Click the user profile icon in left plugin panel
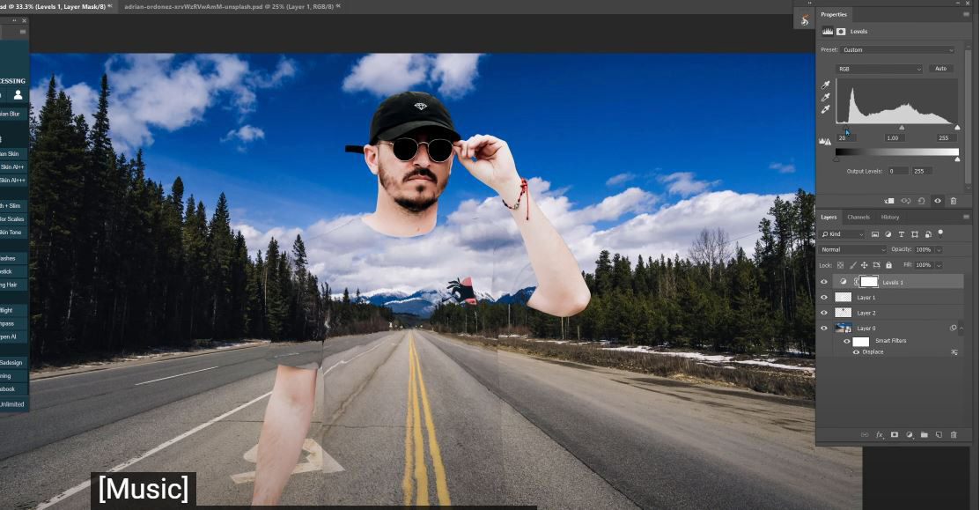Image resolution: width=980 pixels, height=510 pixels. tap(18, 95)
